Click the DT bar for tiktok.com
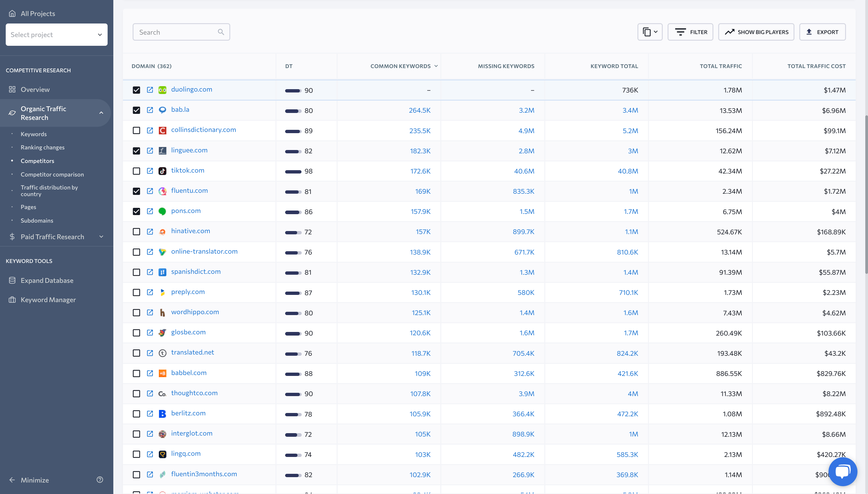868x494 pixels. [x=293, y=171]
